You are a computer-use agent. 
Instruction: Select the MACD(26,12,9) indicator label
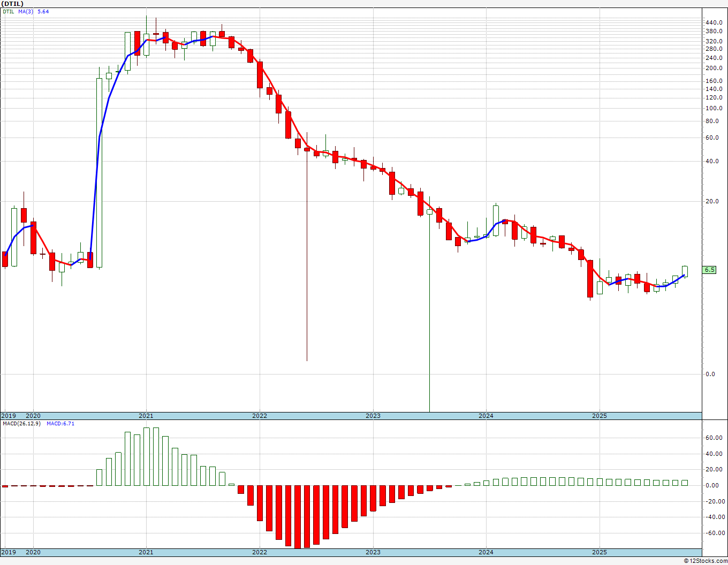point(21,424)
